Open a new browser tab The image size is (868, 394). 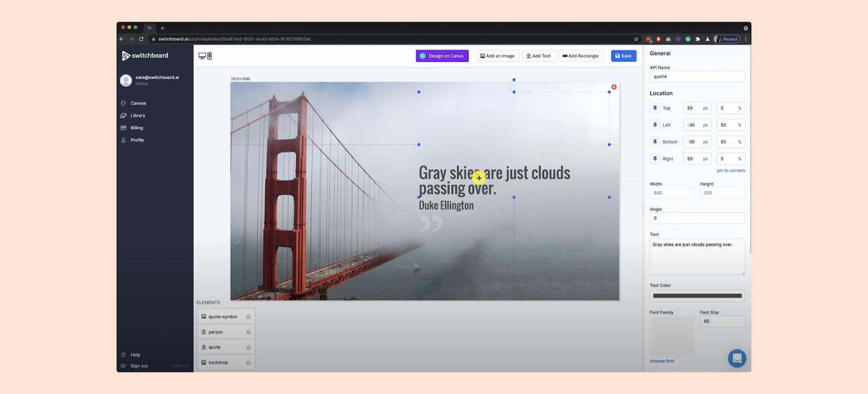(x=162, y=28)
